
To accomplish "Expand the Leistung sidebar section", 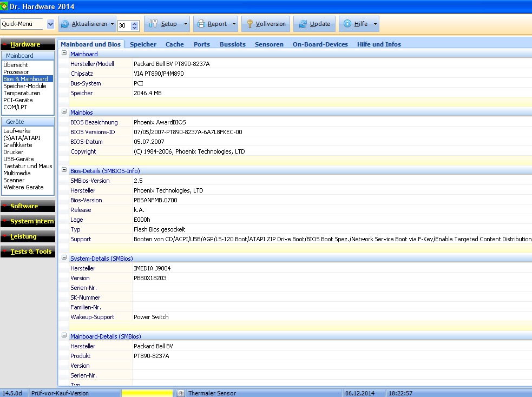I will [x=28, y=236].
